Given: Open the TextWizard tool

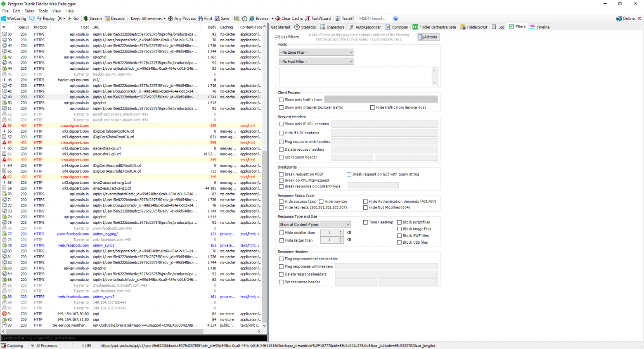Looking at the screenshot, I should click(x=318, y=18).
